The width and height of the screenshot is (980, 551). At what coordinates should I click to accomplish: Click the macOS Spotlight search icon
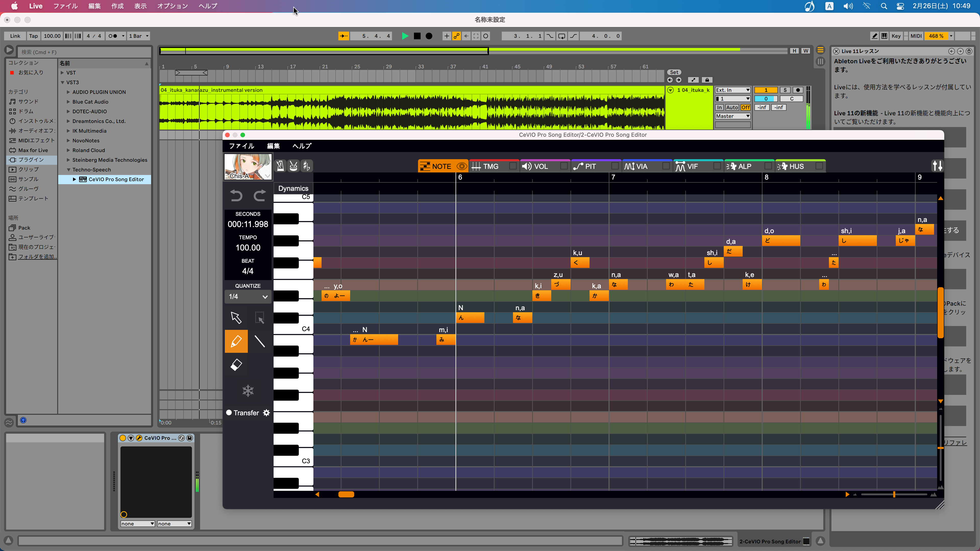884,6
